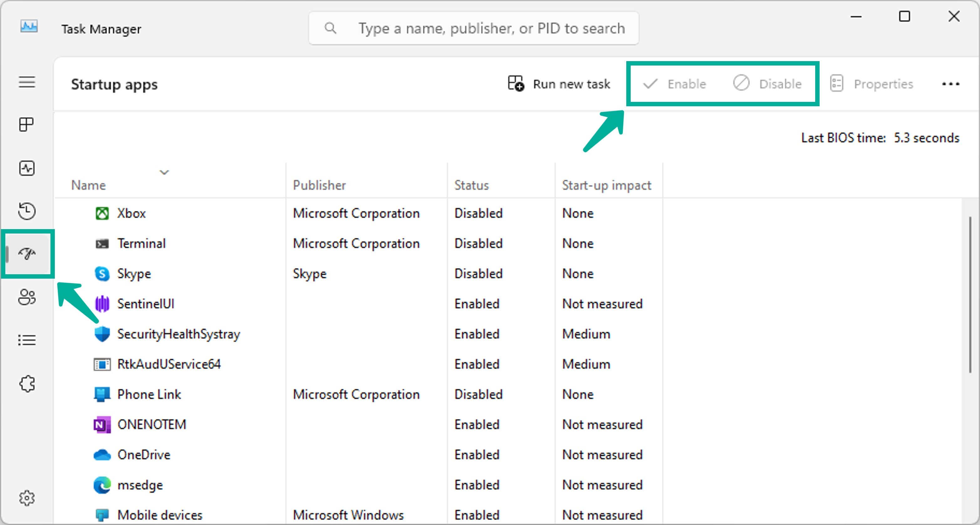Screen dimensions: 980x525
Task: Sort by the Status column header
Action: point(471,186)
